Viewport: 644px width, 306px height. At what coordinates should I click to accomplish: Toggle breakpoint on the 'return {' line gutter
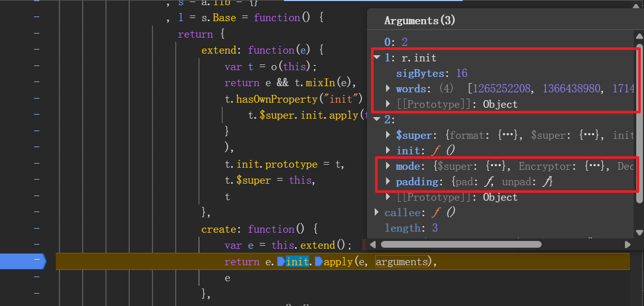point(37,34)
